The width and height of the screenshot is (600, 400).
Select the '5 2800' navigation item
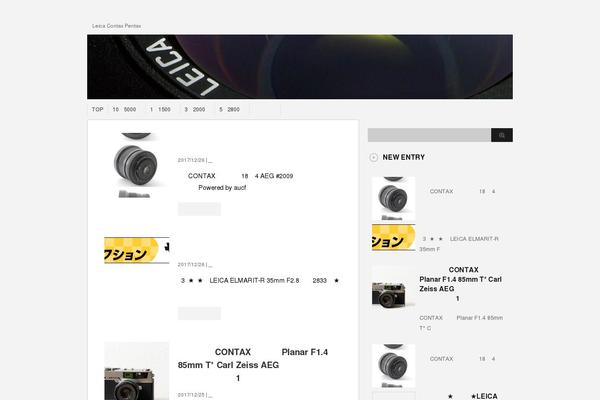[x=230, y=109]
